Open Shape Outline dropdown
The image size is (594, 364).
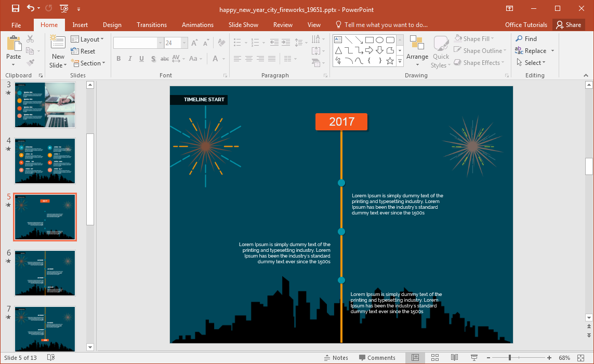(x=480, y=51)
